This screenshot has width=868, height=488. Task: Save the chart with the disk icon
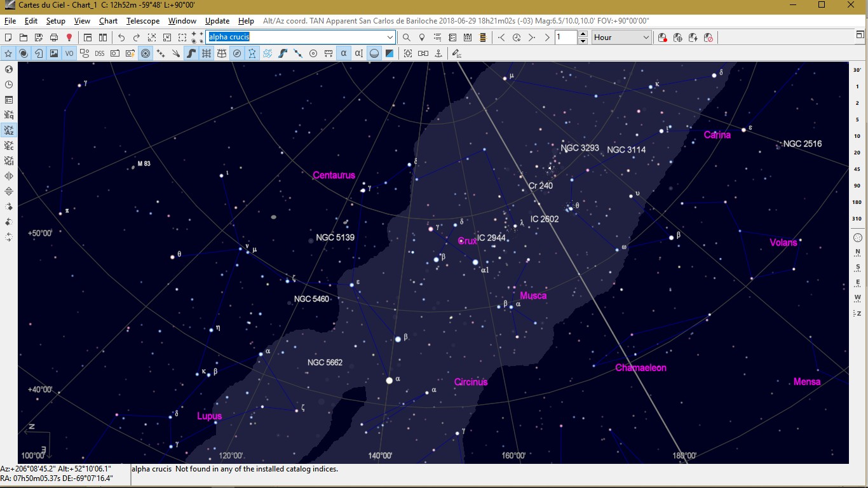pyautogui.click(x=39, y=37)
